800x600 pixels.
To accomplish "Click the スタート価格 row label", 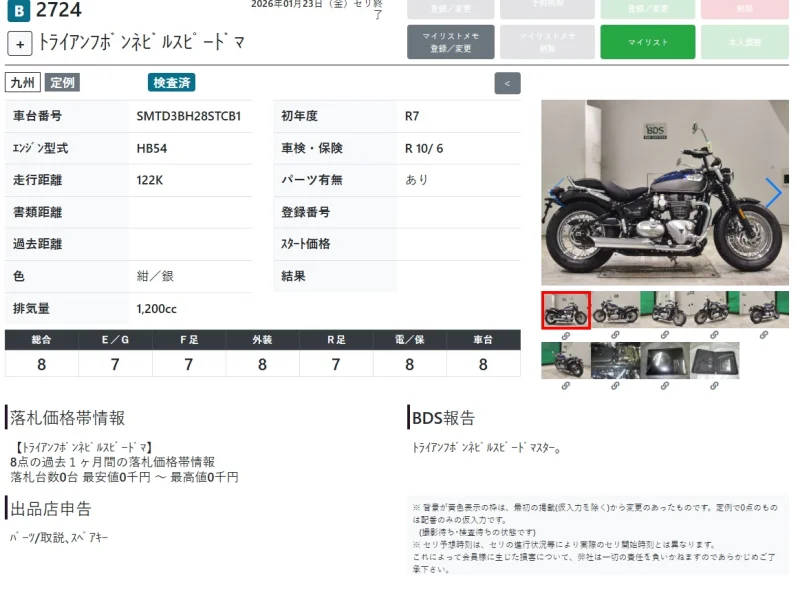I will point(306,244).
